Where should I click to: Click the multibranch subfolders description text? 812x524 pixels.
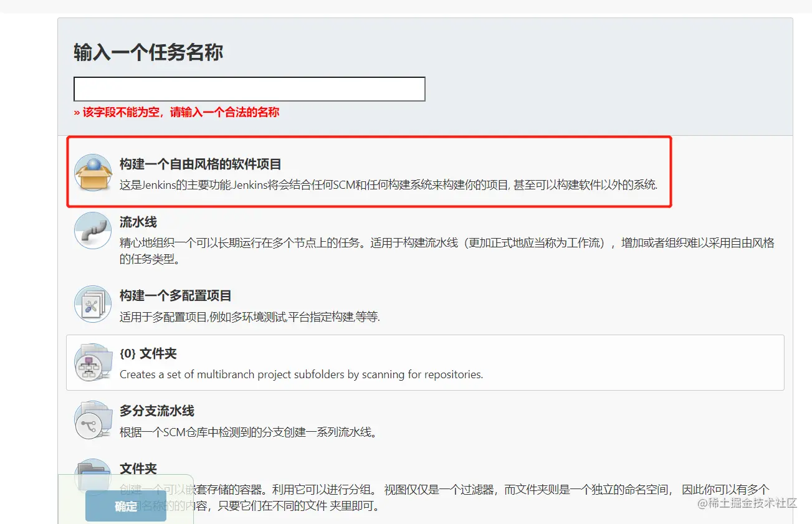(302, 374)
